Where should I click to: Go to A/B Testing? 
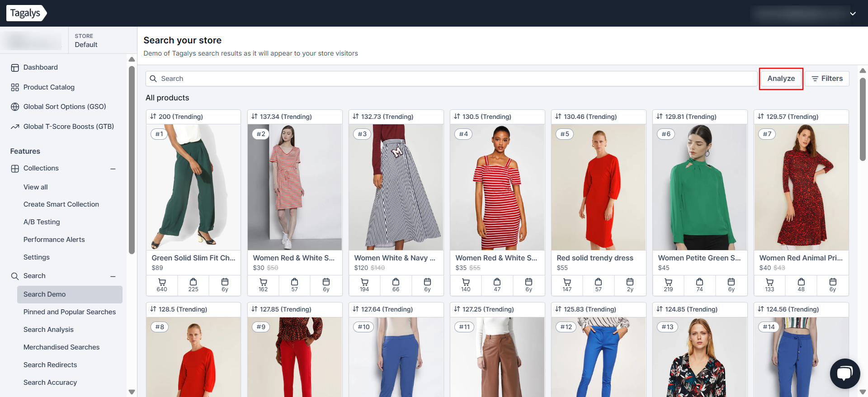42,222
